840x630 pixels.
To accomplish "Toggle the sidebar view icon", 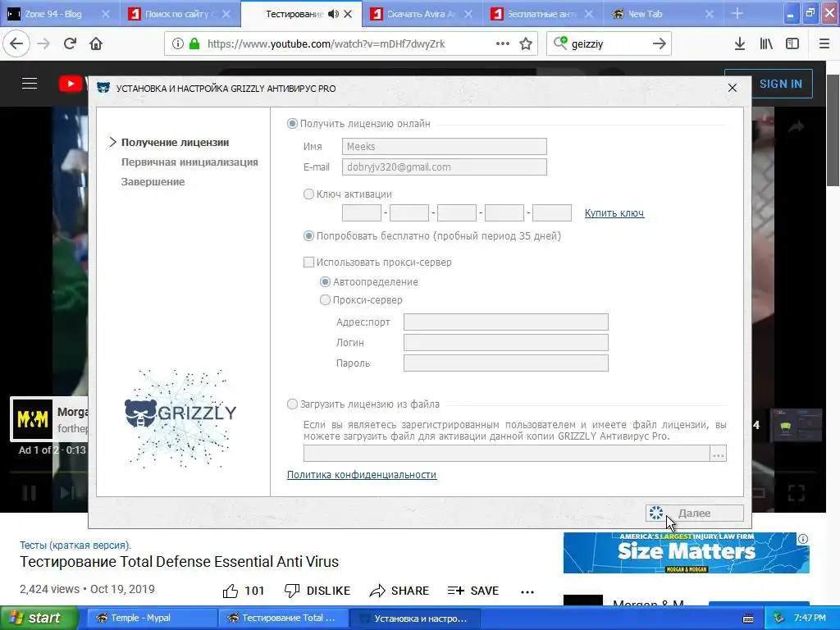I will (792, 44).
